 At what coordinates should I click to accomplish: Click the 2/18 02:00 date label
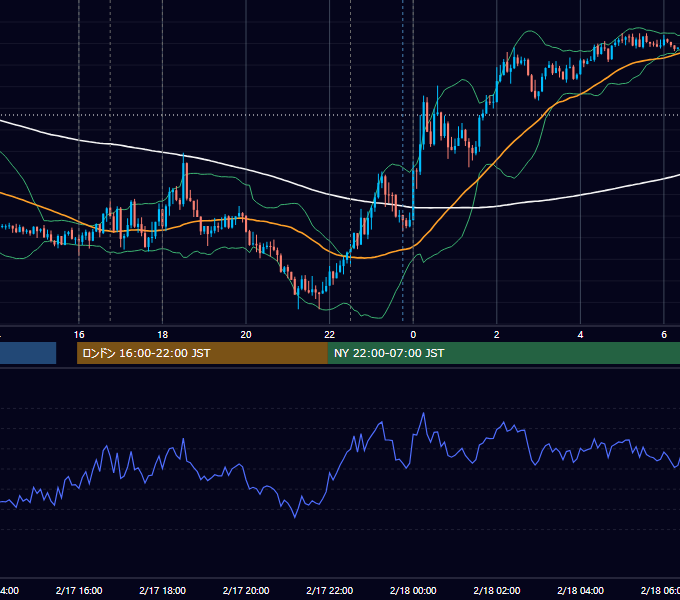[497, 590]
